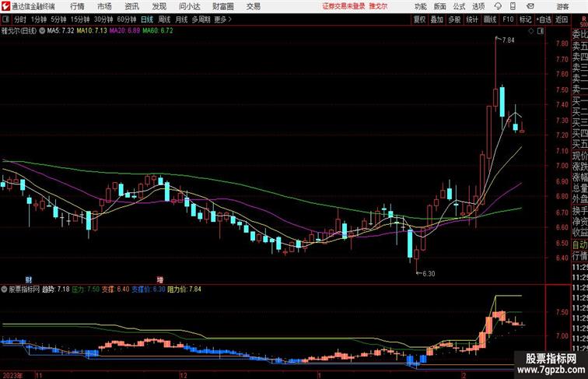Open the 选项 menu
Image resolution: width=588 pixels, height=379 pixels.
[478, 6]
